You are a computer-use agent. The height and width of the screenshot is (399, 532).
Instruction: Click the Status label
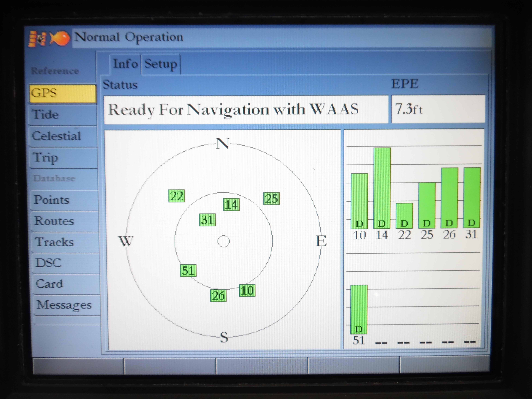coord(120,85)
